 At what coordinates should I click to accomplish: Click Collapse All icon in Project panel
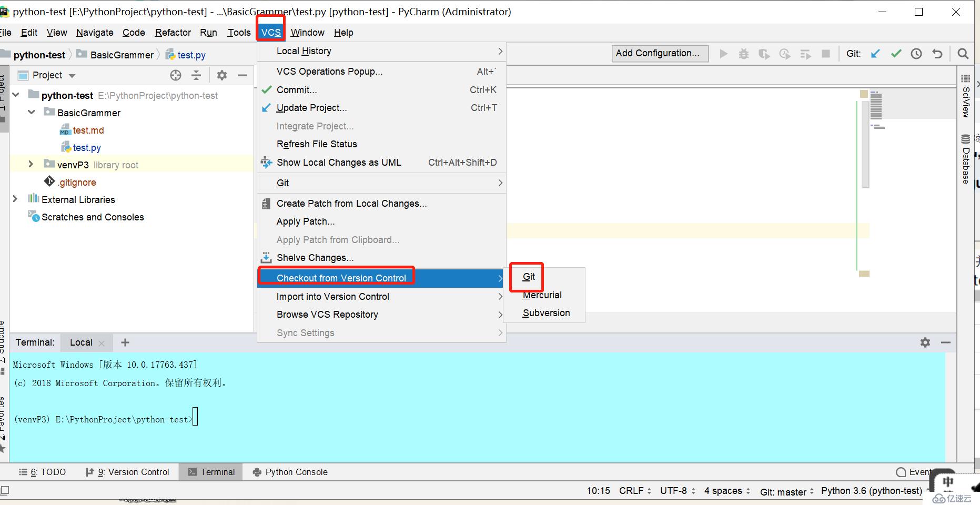click(196, 75)
